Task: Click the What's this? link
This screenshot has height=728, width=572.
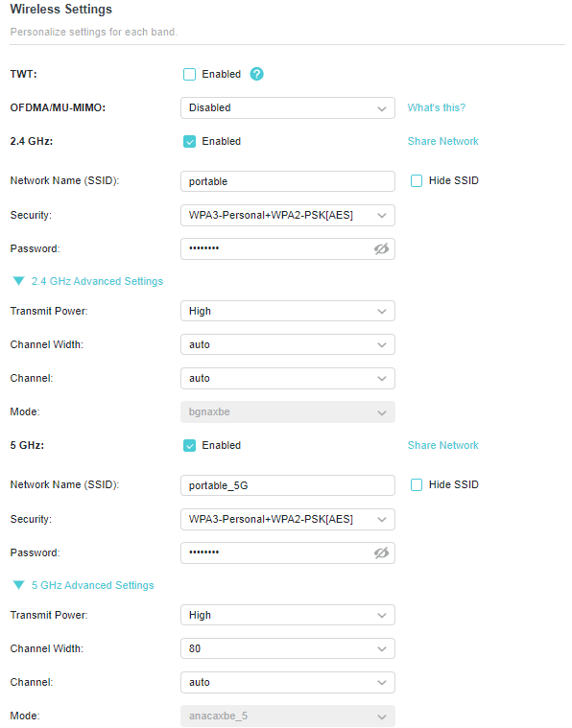Action: click(x=437, y=107)
